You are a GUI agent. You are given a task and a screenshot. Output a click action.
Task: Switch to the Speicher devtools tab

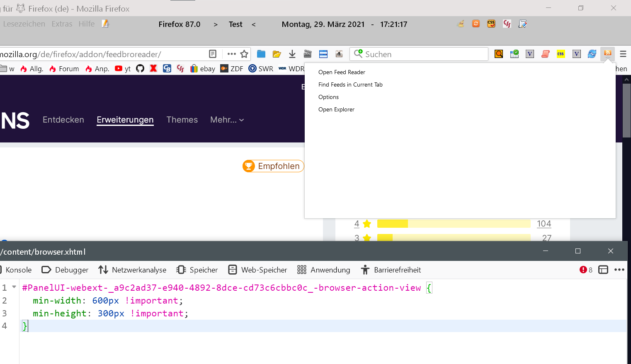pos(197,270)
